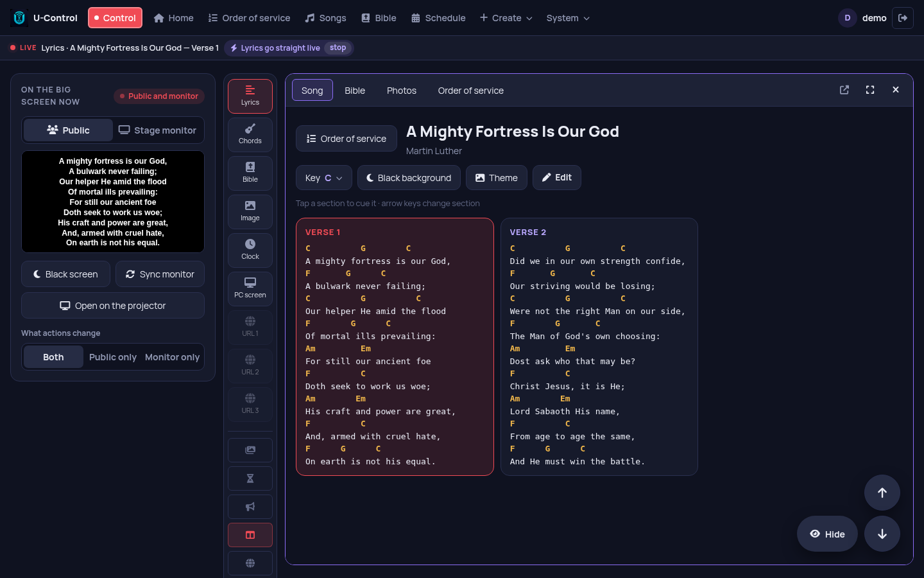Click the photo gallery icon button
This screenshot has height=578, width=924.
250,450
